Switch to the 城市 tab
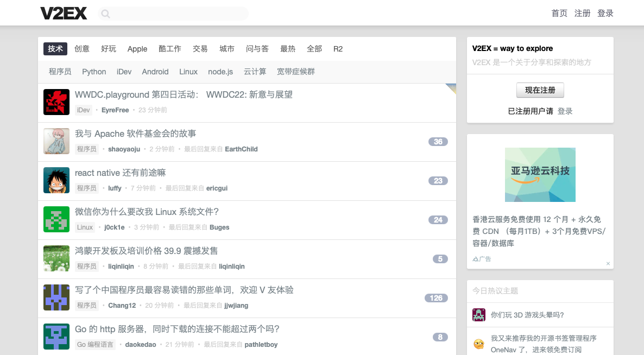Viewport: 644px width, 355px height. point(227,49)
